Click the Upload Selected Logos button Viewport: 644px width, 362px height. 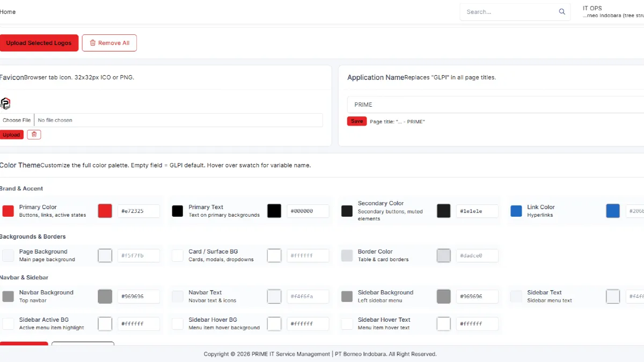pyautogui.click(x=39, y=43)
